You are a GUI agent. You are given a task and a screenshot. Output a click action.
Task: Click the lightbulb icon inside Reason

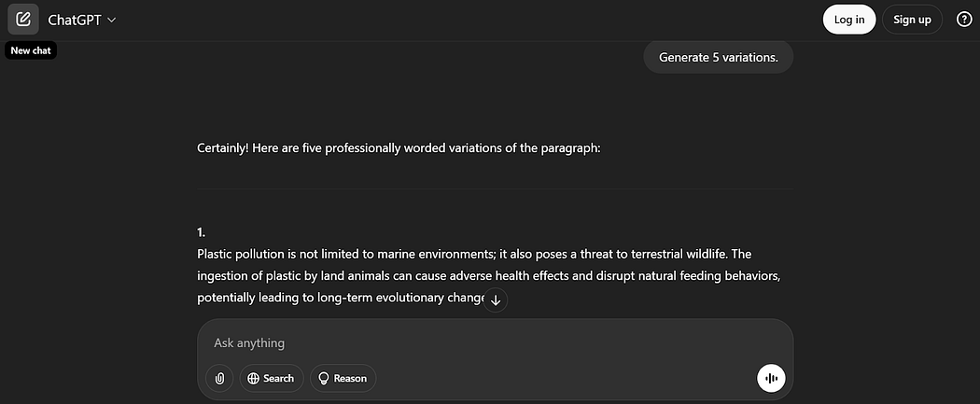[x=324, y=379]
